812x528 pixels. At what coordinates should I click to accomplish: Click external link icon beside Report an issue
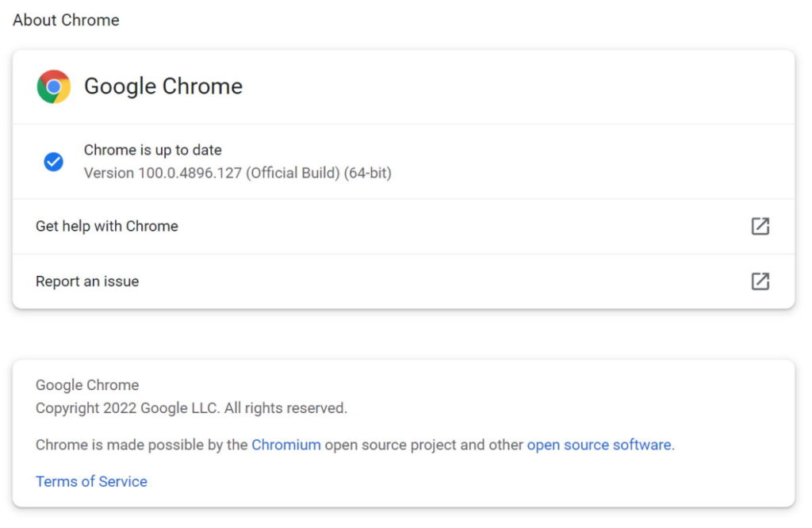pyautogui.click(x=760, y=281)
